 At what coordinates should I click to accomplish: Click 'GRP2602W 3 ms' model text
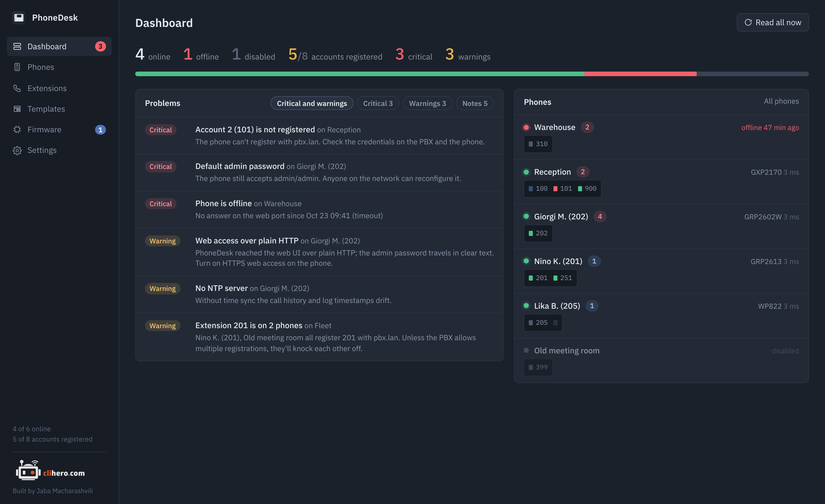(x=771, y=217)
